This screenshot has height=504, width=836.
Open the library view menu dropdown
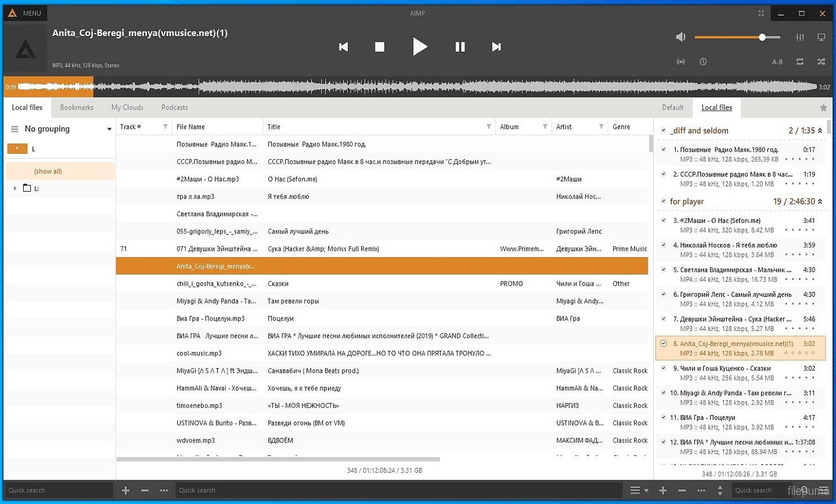[x=639, y=491]
